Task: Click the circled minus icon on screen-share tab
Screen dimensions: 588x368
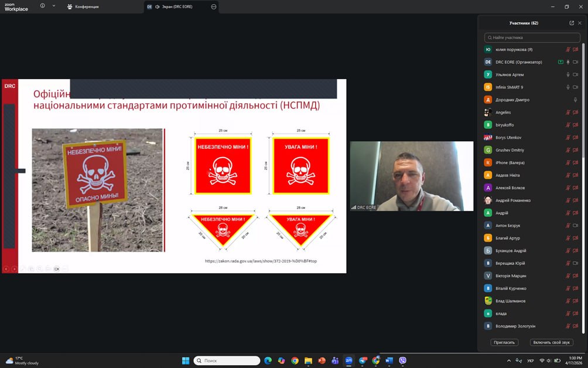Action: coord(214,6)
